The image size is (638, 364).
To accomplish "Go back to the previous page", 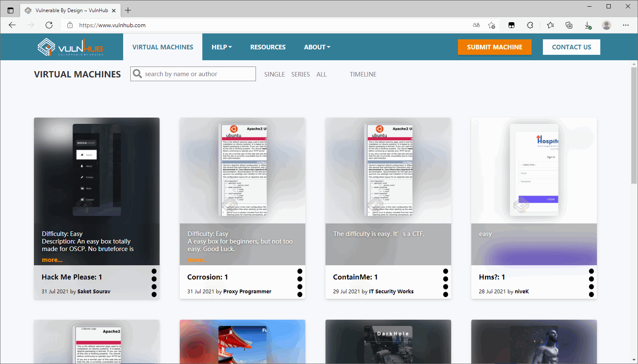I will tap(12, 25).
